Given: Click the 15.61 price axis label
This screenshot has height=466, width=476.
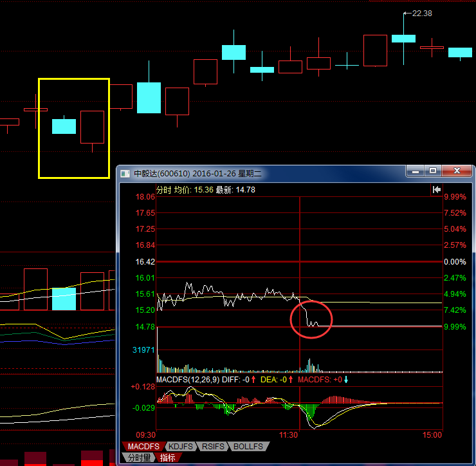Looking at the screenshot, I should click(145, 294).
